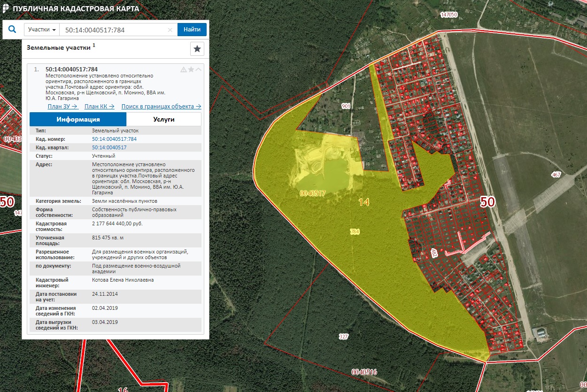Click the 784 parcel label on map
The height and width of the screenshot is (392, 587).
coord(355,232)
